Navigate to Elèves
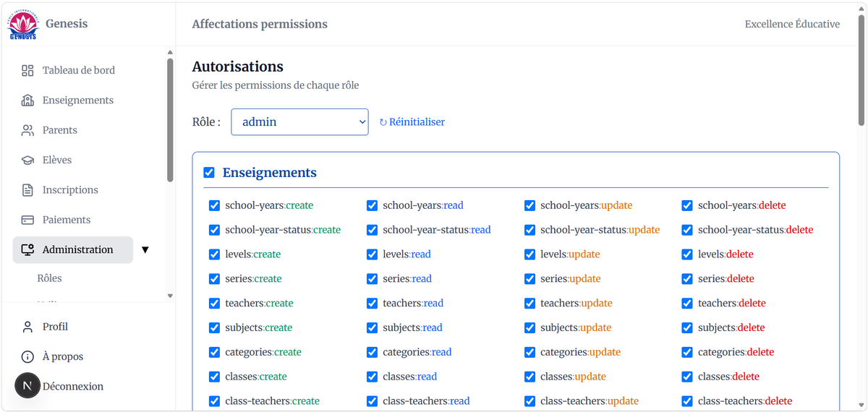Image resolution: width=868 pixels, height=412 pixels. [57, 160]
